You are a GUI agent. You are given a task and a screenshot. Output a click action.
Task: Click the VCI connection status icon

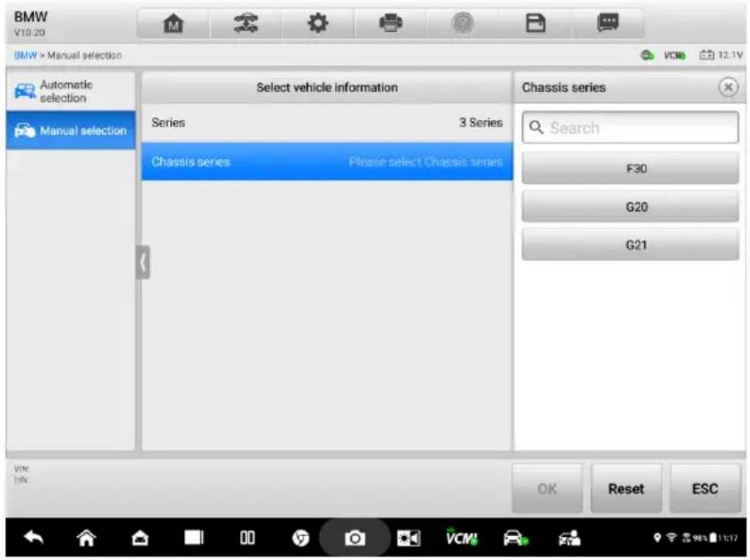[x=647, y=55]
